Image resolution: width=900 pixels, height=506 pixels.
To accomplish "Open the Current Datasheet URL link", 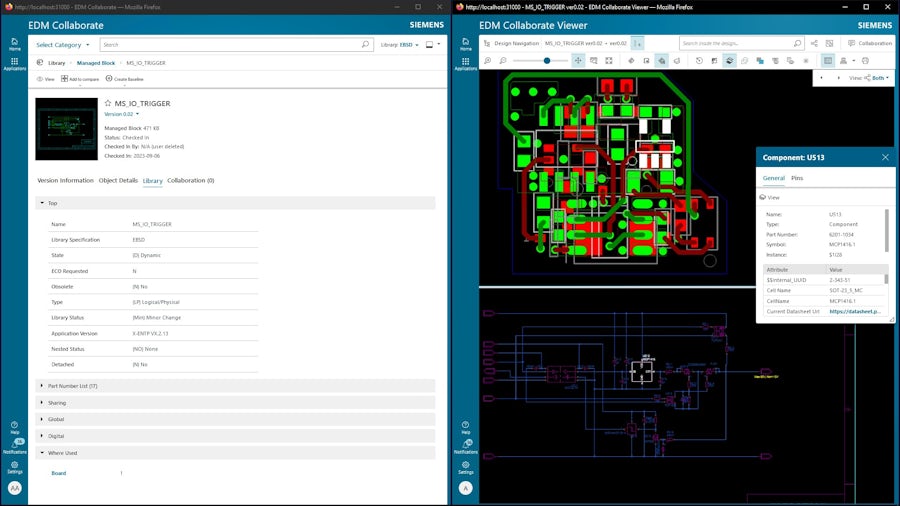I will (x=854, y=311).
